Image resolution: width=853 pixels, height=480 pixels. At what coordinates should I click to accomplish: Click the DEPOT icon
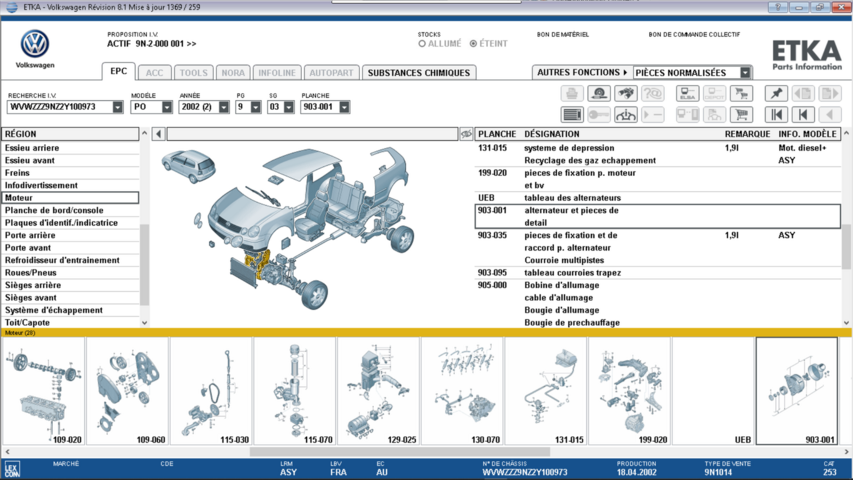(714, 94)
